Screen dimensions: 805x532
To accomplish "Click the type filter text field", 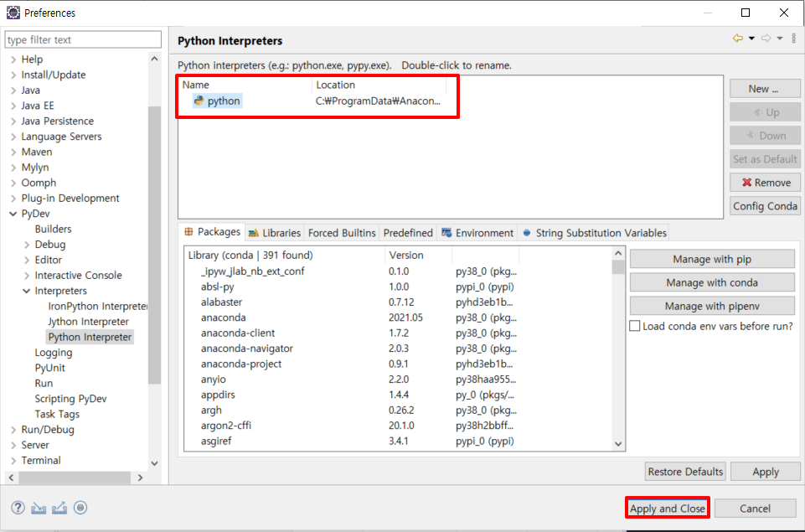I will 83,39.
